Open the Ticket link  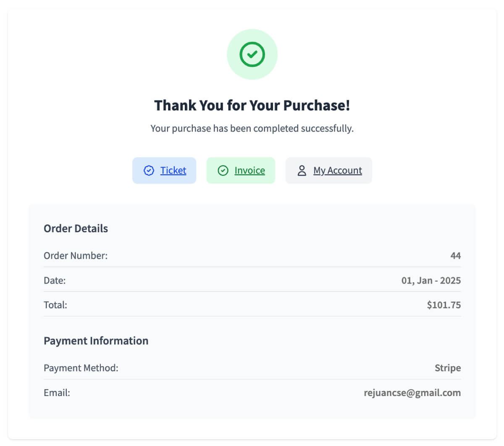pyautogui.click(x=173, y=171)
